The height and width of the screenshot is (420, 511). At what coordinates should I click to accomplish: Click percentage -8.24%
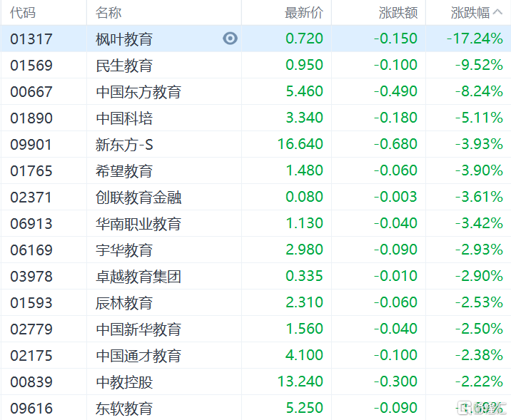(x=479, y=91)
